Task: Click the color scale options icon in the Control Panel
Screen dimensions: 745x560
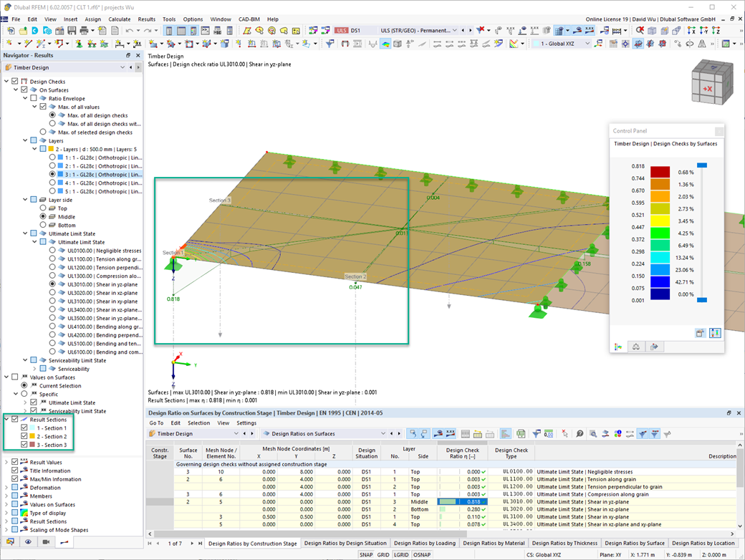Action: tap(715, 333)
